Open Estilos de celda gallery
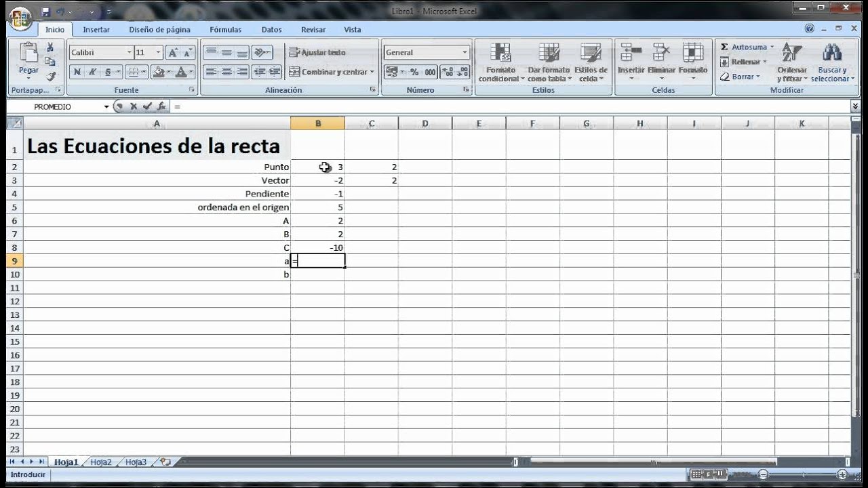The height and width of the screenshot is (488, 868). 591,62
